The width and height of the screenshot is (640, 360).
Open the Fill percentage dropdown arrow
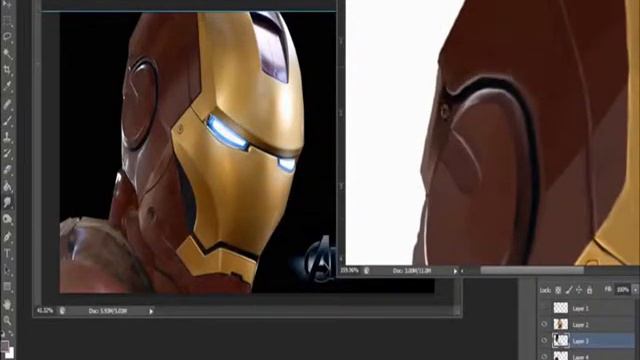635,290
